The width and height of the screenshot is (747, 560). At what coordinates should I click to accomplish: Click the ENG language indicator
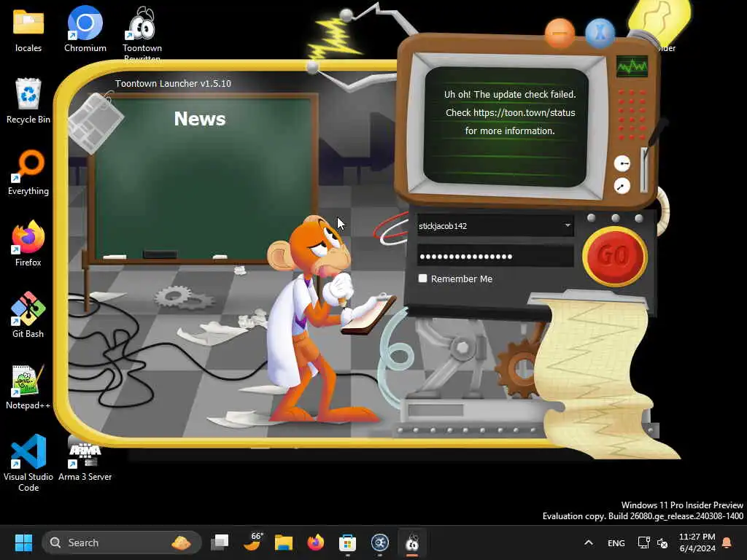tap(616, 542)
